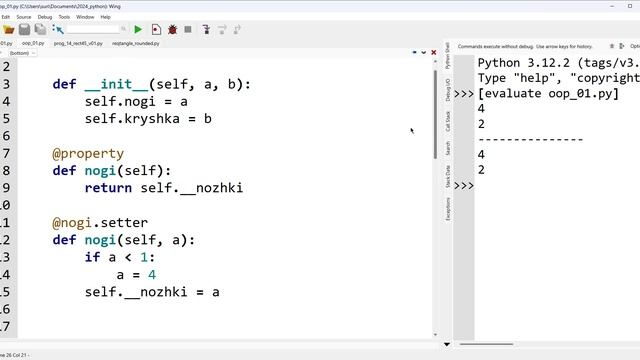Open the Tools menu

(64, 17)
